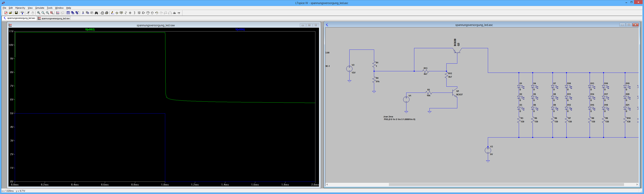The image size is (644, 194).
Task: Open the SPICE directive .op tool
Action: click(179, 13)
